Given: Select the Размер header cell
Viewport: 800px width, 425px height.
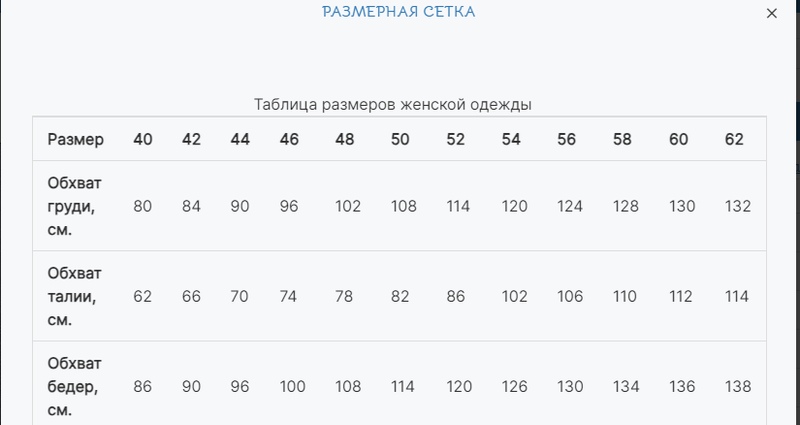Looking at the screenshot, I should click(76, 139).
